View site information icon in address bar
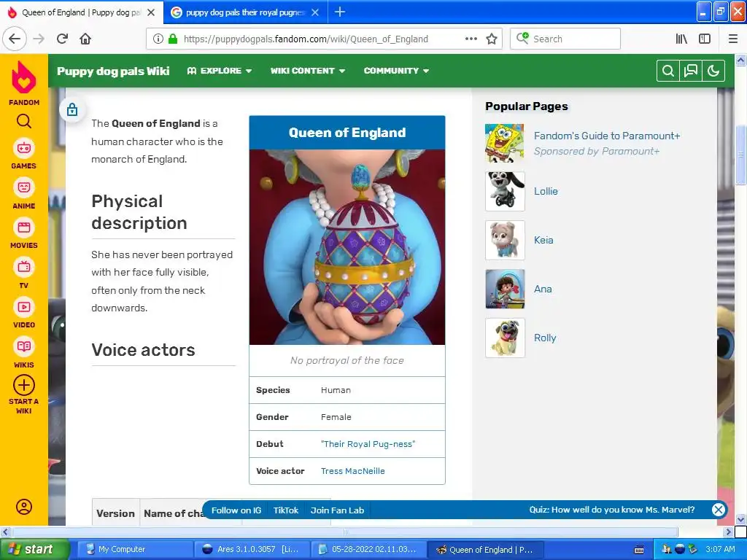Viewport: 747px width, 560px height. (x=158, y=39)
